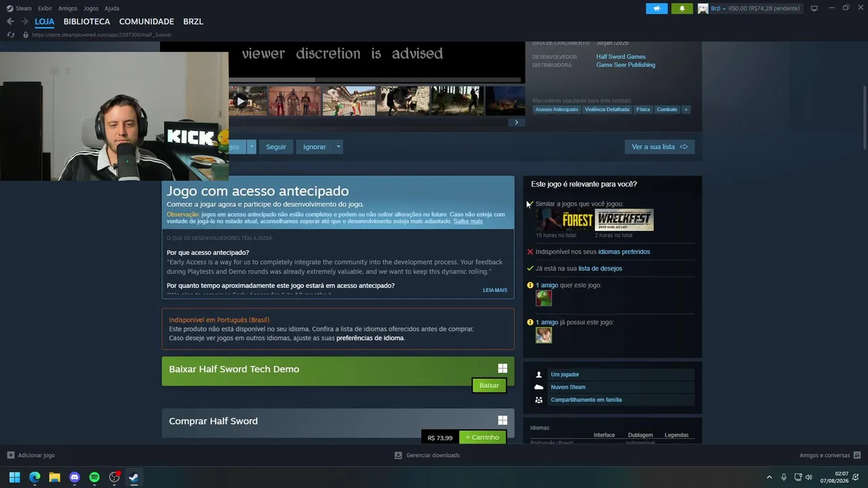Click the Wreckfest game thumbnail
The height and width of the screenshot is (488, 868).
tap(625, 220)
